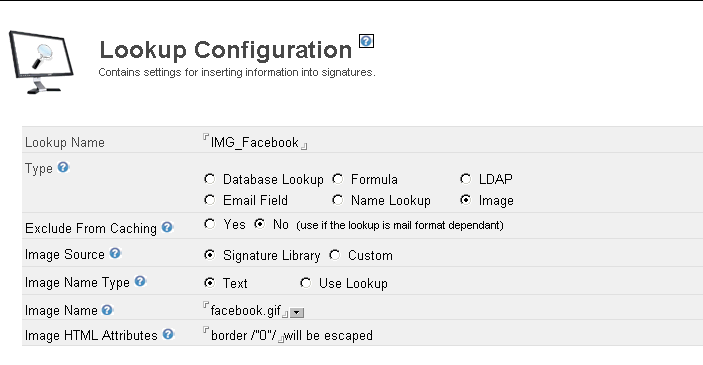
Task: Select the Name Lookup type
Action: [338, 200]
